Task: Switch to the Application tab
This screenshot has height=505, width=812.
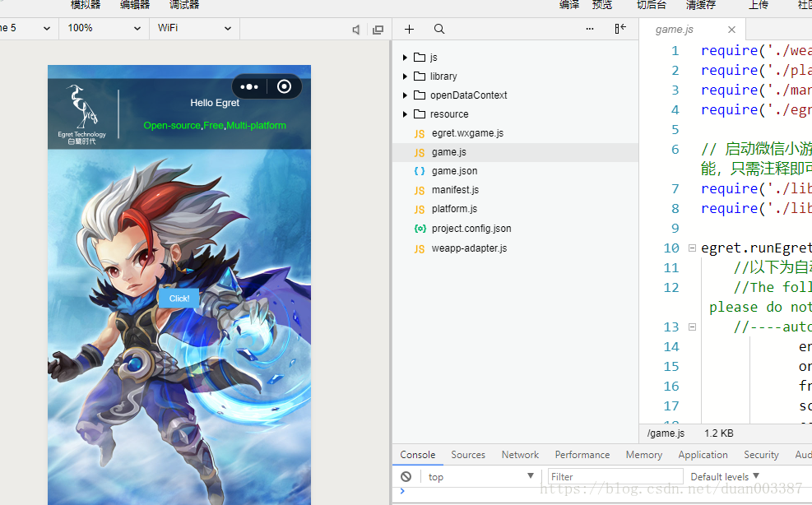Action: 703,454
